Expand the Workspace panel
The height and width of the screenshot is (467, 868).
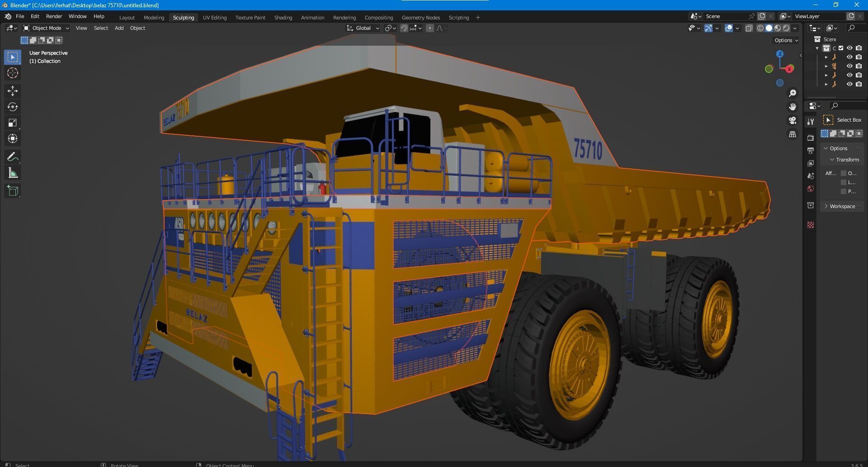click(x=842, y=206)
